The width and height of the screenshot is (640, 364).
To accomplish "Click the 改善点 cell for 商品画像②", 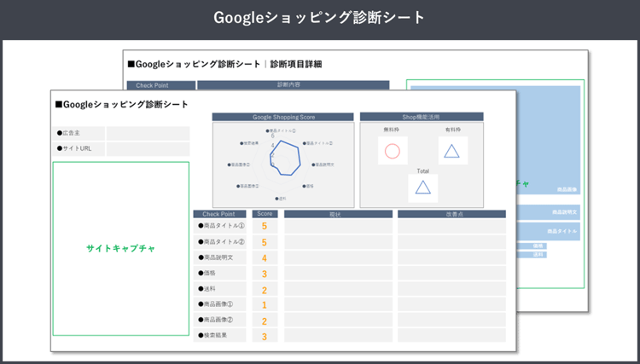I will 451,320.
